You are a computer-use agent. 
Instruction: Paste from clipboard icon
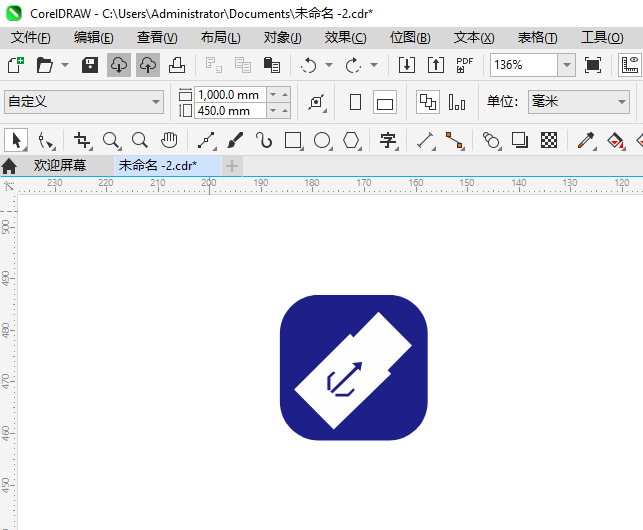[x=271, y=65]
